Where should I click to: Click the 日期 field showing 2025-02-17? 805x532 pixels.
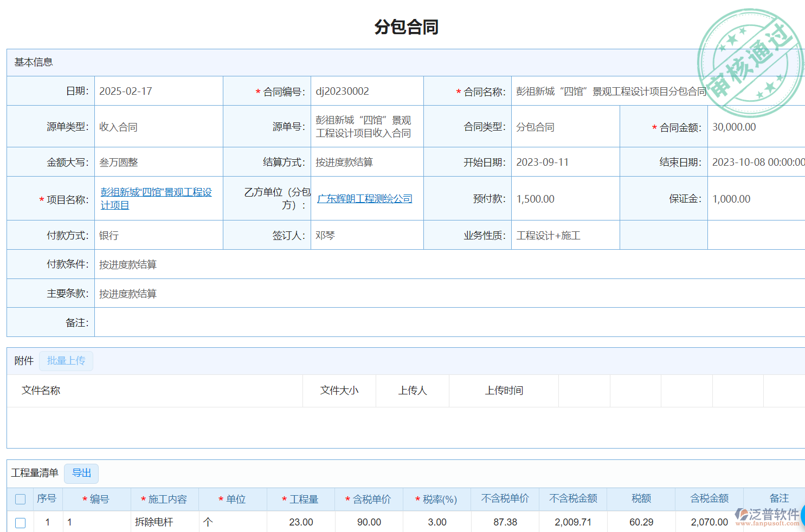click(126, 92)
